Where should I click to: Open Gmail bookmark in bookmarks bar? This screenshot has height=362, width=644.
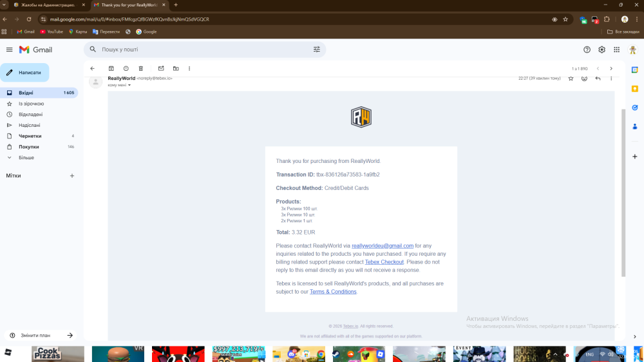tap(26, 32)
